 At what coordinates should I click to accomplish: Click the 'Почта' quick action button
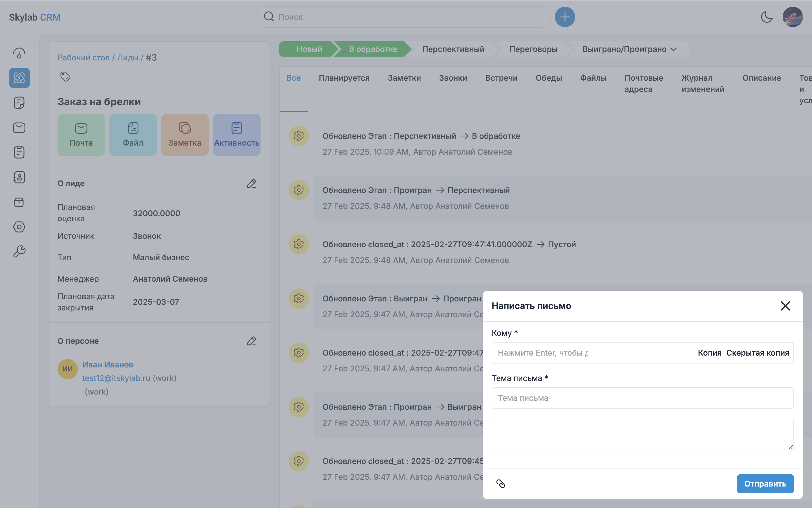81,135
